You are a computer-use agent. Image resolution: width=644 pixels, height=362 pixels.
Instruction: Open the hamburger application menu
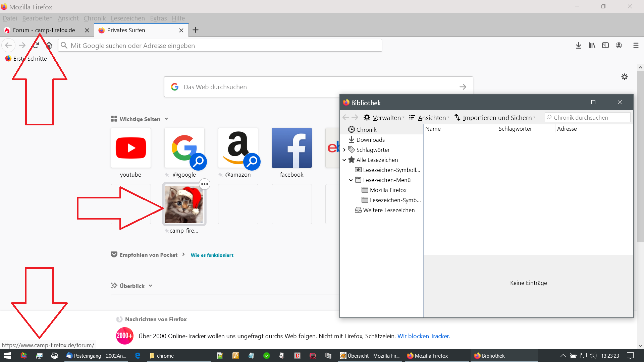pyautogui.click(x=636, y=46)
